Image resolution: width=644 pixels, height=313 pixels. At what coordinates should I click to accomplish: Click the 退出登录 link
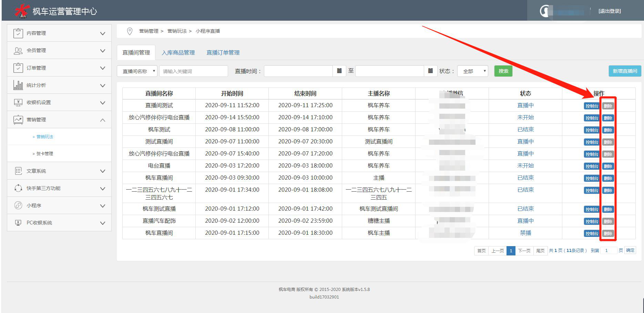tap(610, 11)
